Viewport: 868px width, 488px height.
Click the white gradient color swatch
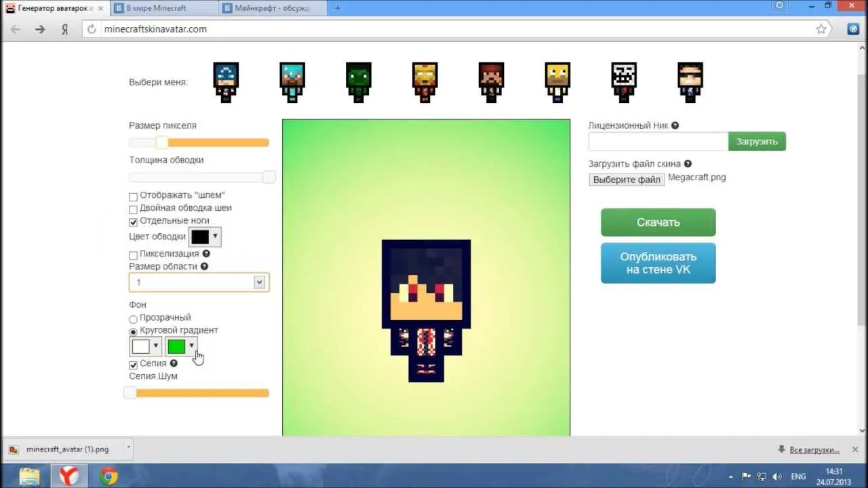(140, 346)
